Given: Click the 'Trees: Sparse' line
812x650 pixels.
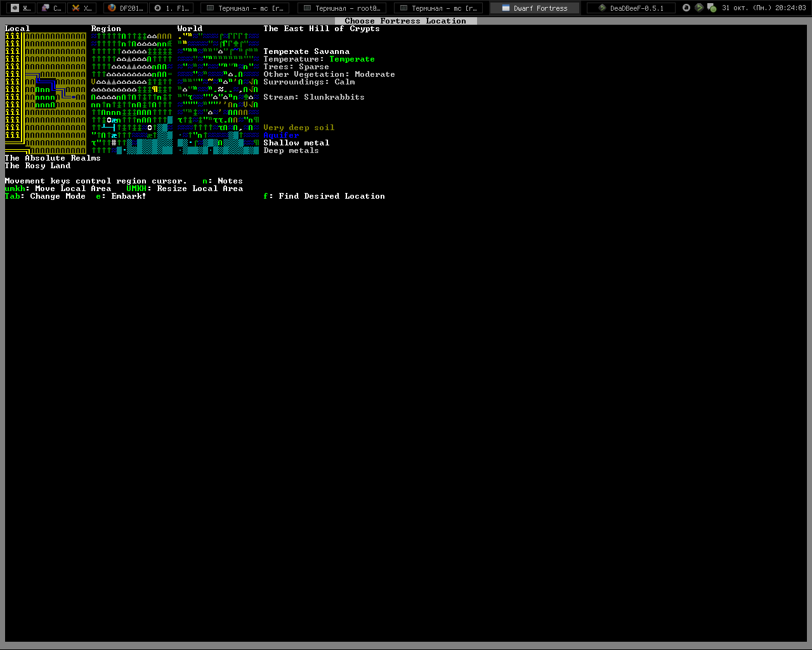Looking at the screenshot, I should [297, 67].
